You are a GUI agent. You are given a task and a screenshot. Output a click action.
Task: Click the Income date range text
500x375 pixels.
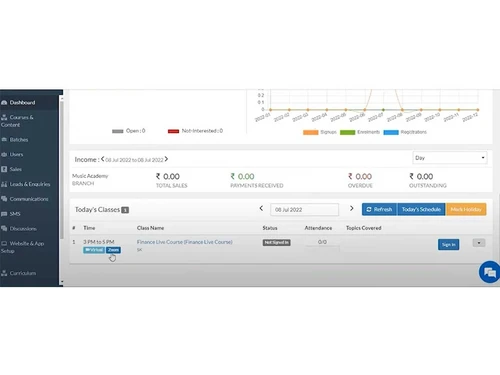[134, 160]
